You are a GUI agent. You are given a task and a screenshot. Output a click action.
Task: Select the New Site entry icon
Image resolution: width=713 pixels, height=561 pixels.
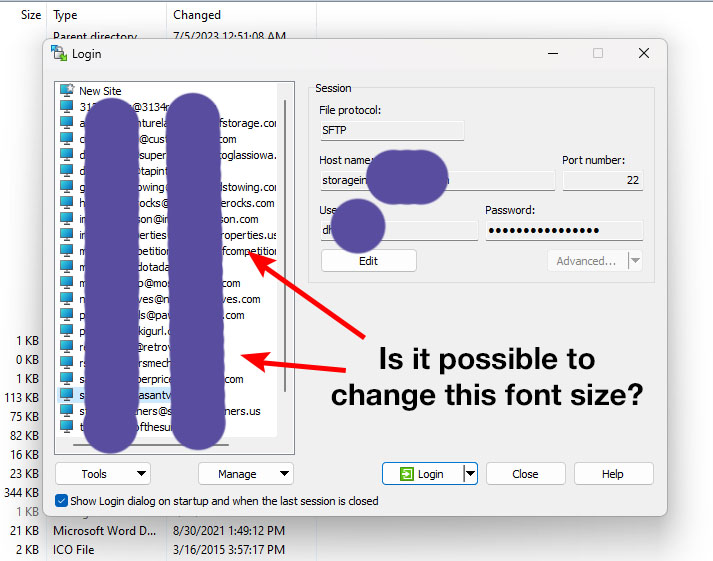pyautogui.click(x=67, y=91)
